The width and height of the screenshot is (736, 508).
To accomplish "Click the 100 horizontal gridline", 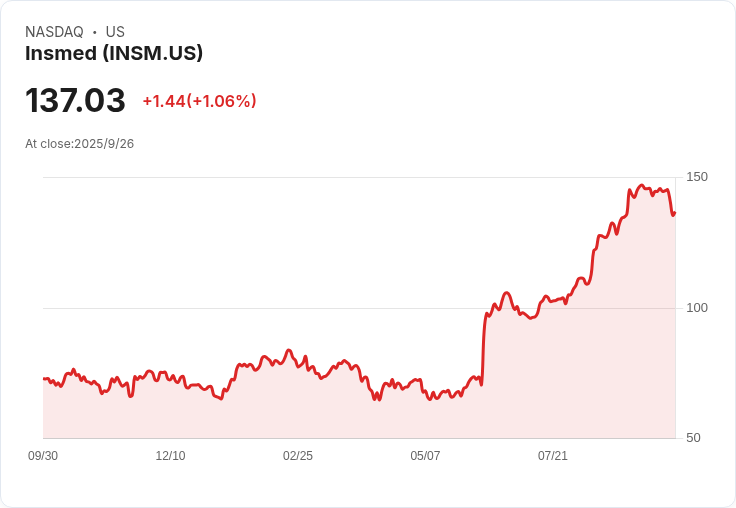I will [x=250, y=308].
